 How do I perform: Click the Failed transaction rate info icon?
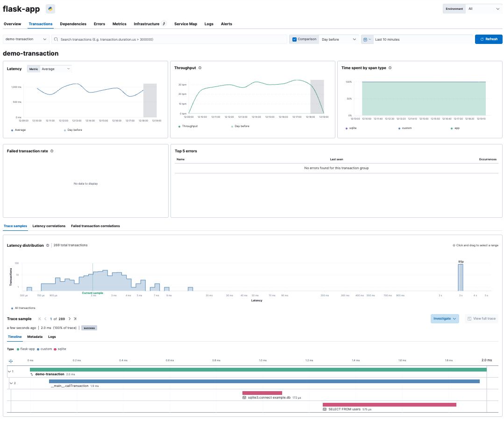pos(52,151)
